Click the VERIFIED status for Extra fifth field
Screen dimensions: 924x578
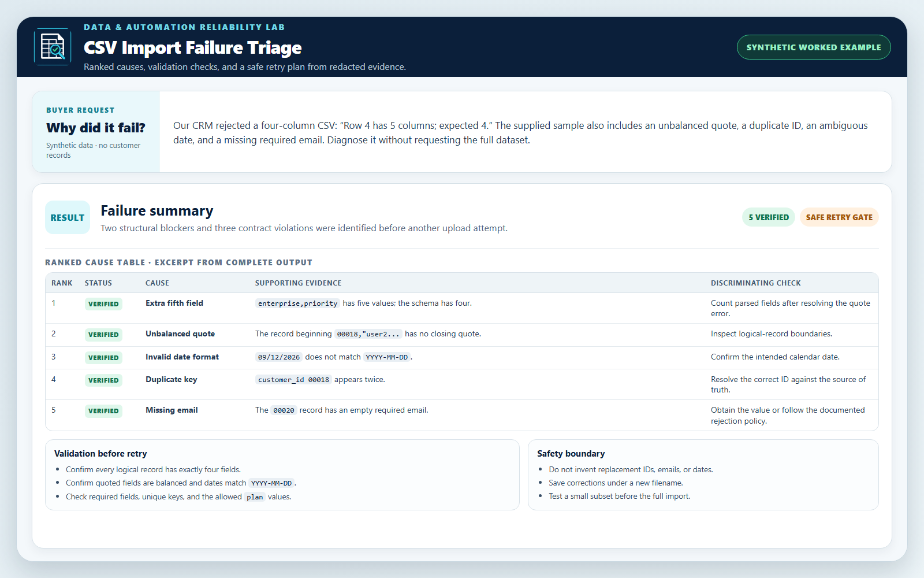click(103, 304)
